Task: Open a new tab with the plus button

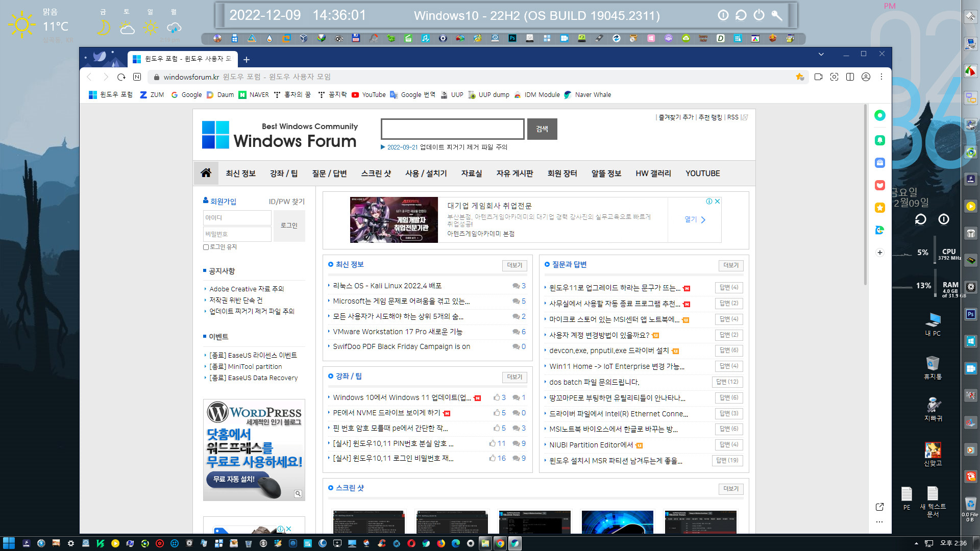Action: (247, 60)
